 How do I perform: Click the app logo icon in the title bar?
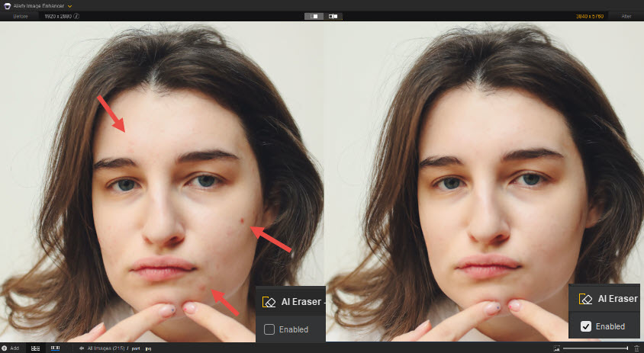(7, 6)
